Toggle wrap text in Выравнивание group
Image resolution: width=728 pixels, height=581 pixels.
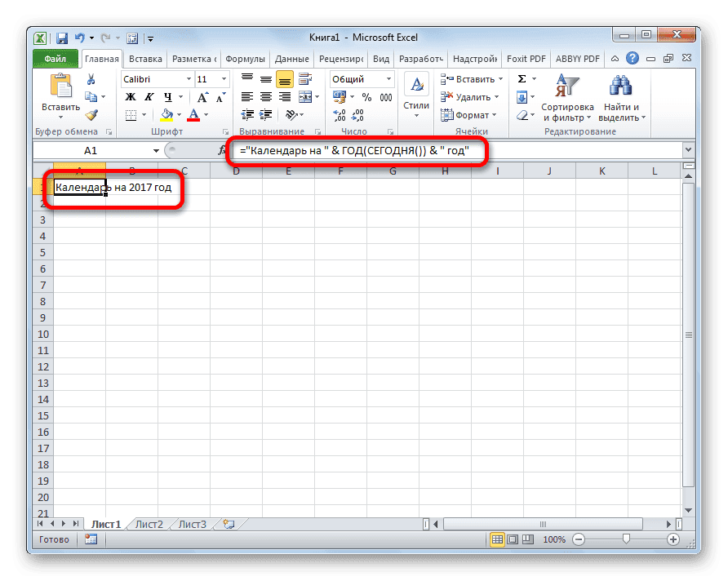(x=303, y=78)
